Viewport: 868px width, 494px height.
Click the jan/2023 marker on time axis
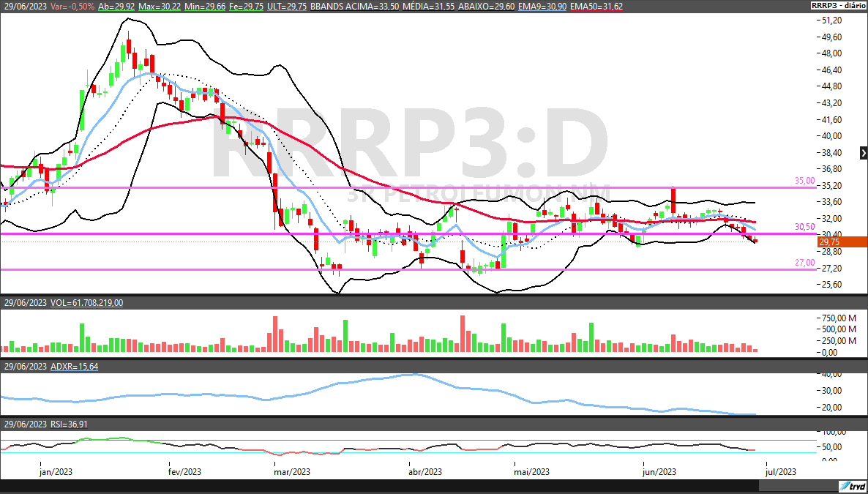point(56,472)
